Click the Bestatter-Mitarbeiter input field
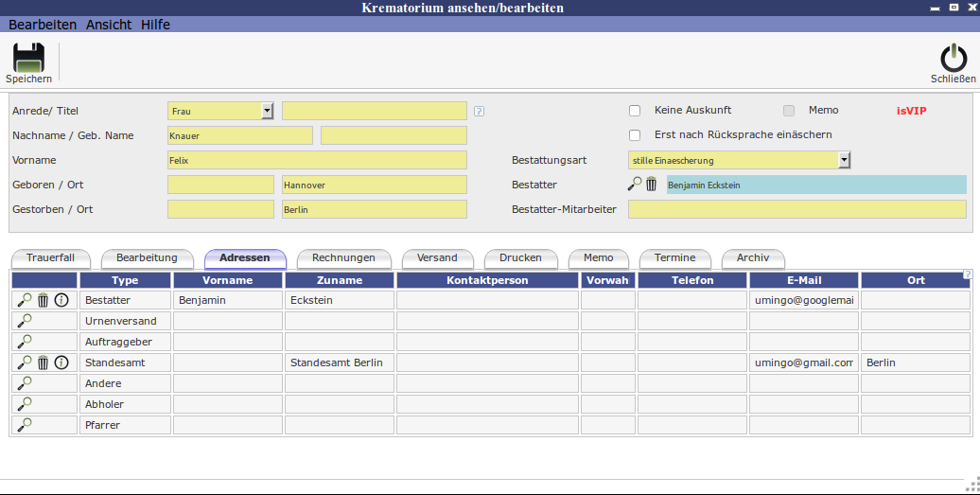The image size is (980, 495). [x=796, y=209]
